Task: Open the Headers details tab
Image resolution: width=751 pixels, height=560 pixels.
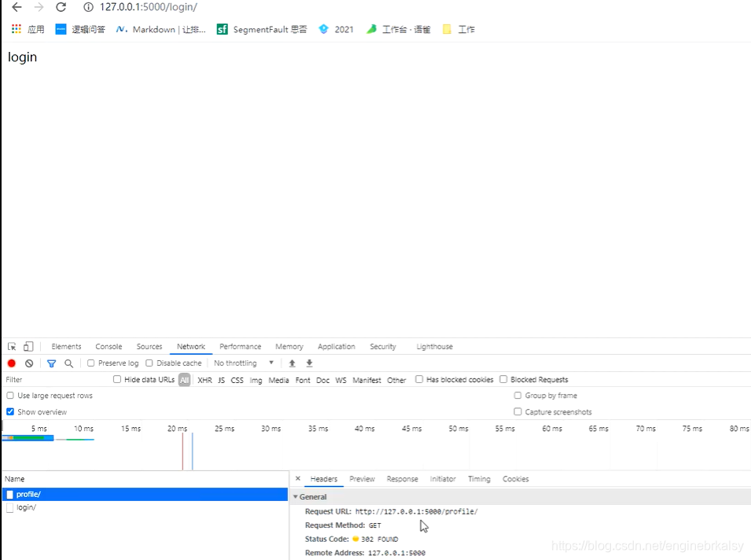Action: pyautogui.click(x=324, y=479)
